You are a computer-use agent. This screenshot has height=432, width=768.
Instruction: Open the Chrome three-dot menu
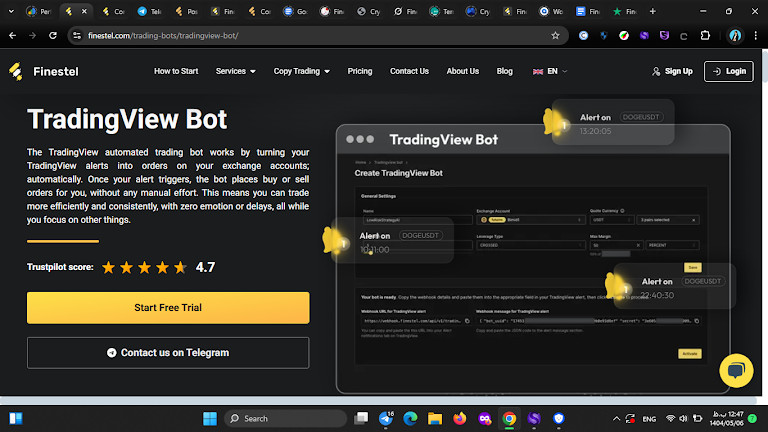[x=756, y=35]
